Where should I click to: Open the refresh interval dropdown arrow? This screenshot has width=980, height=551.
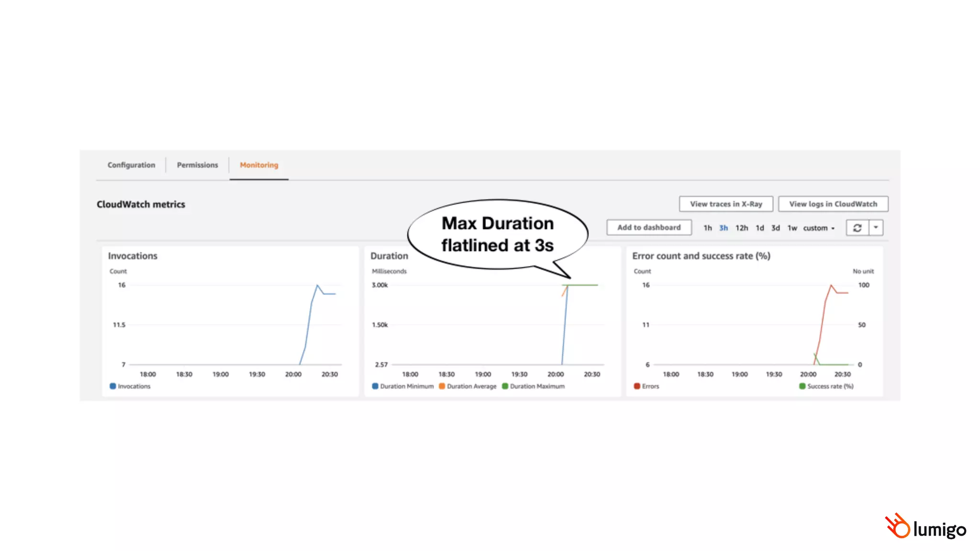click(x=876, y=228)
